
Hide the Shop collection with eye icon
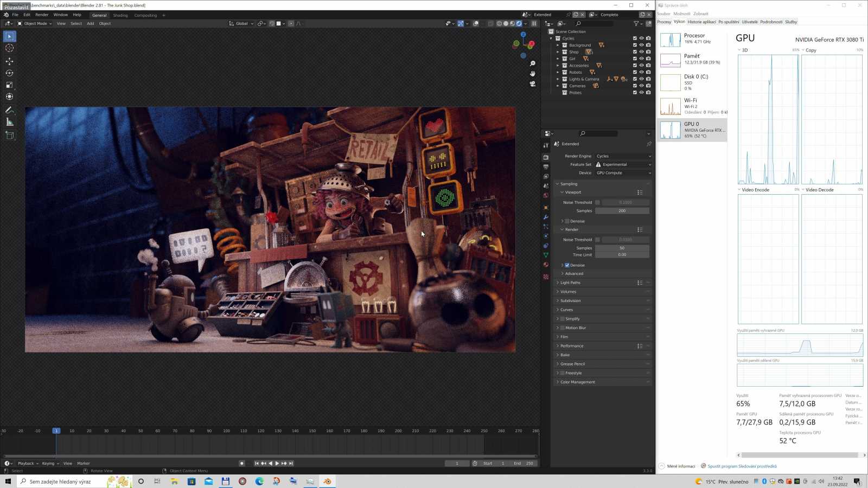coord(641,52)
